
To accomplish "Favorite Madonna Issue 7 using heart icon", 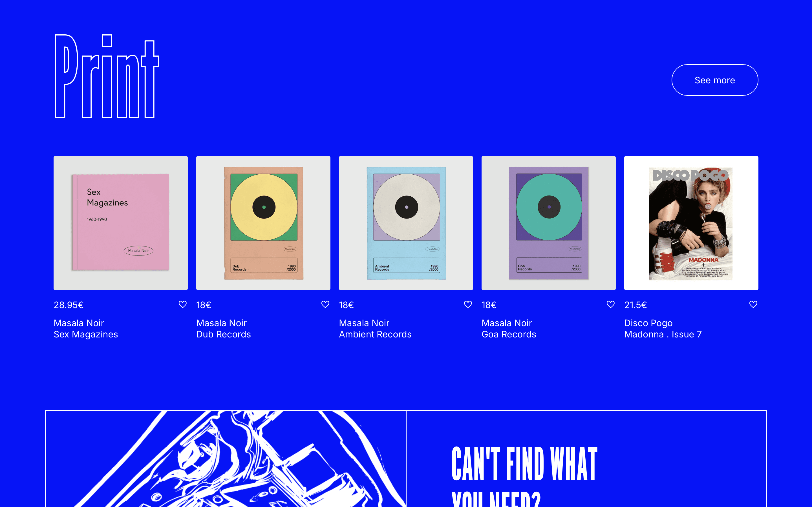I will point(753,304).
